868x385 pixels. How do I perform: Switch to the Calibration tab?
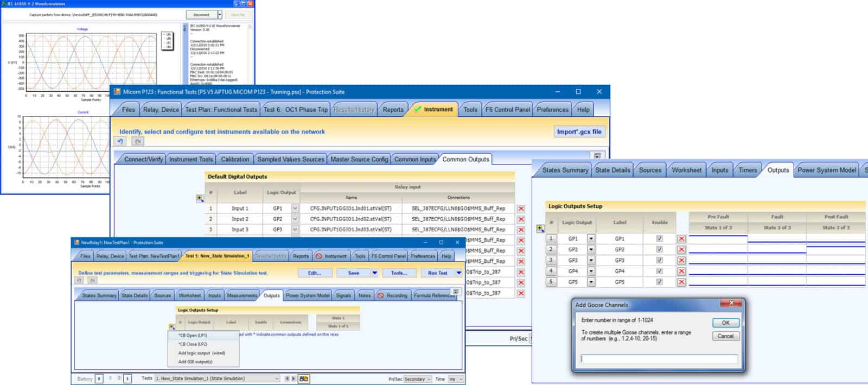[235, 160]
